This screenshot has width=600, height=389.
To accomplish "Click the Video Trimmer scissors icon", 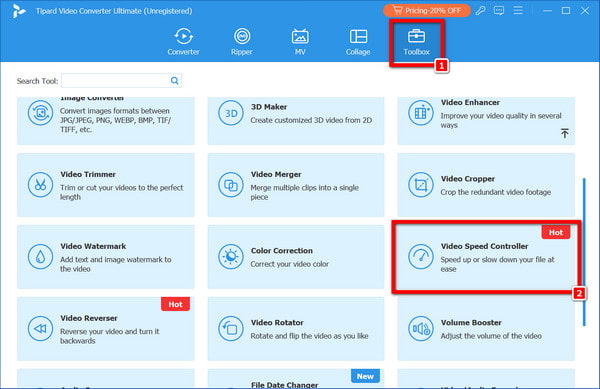I will pos(40,185).
